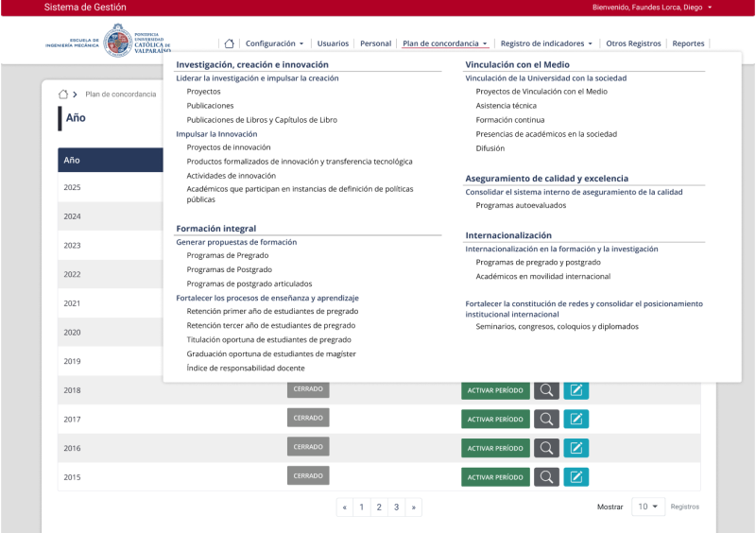Image resolution: width=756 pixels, height=533 pixels.
Task: Click the Cerrado status badge for 2015
Action: (308, 475)
